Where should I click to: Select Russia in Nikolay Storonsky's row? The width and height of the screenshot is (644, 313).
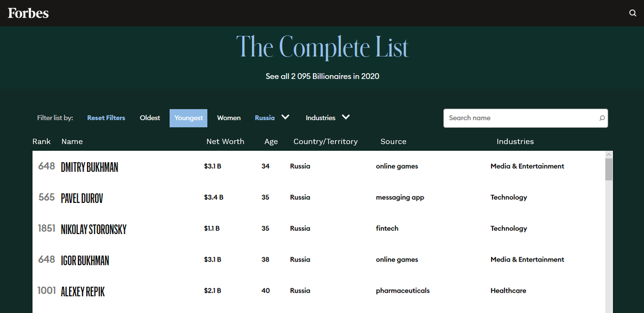300,229
